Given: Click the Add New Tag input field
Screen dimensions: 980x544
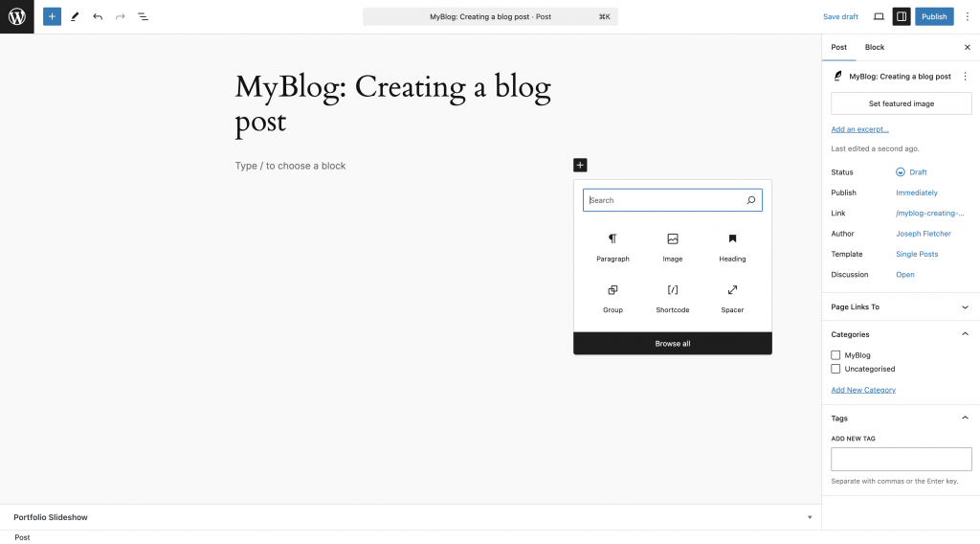Looking at the screenshot, I should pyautogui.click(x=902, y=459).
